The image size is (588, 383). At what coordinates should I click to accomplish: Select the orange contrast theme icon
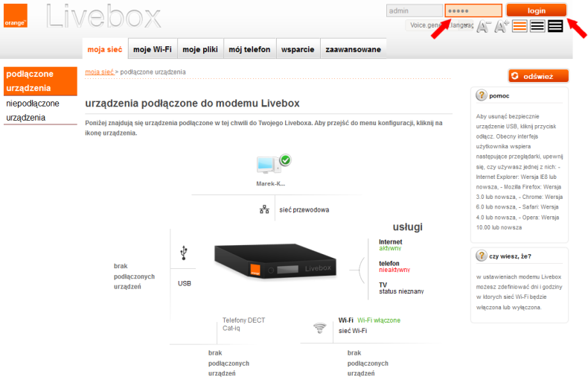coord(520,26)
